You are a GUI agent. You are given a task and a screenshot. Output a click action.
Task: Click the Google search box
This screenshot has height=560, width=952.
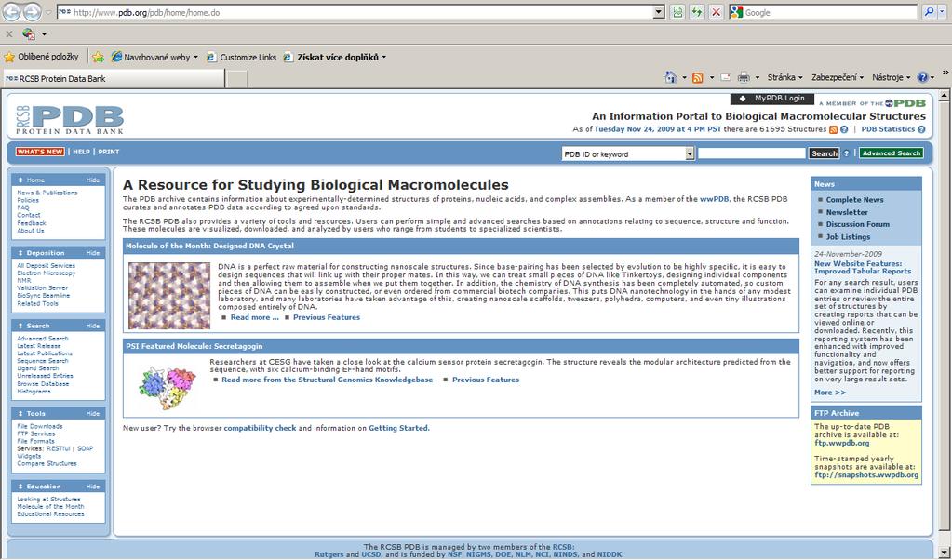829,12
